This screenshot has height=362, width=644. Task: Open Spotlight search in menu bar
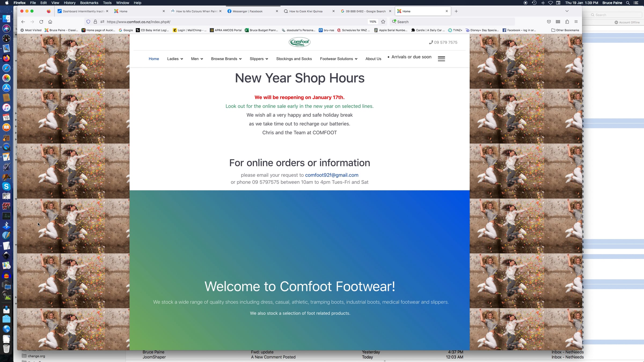click(x=628, y=3)
